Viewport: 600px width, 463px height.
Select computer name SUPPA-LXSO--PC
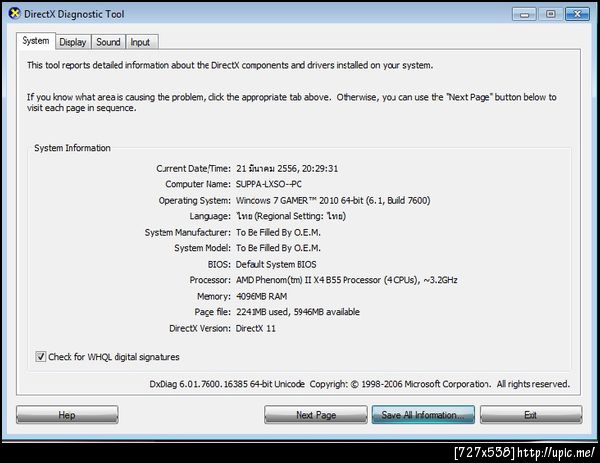coord(269,184)
